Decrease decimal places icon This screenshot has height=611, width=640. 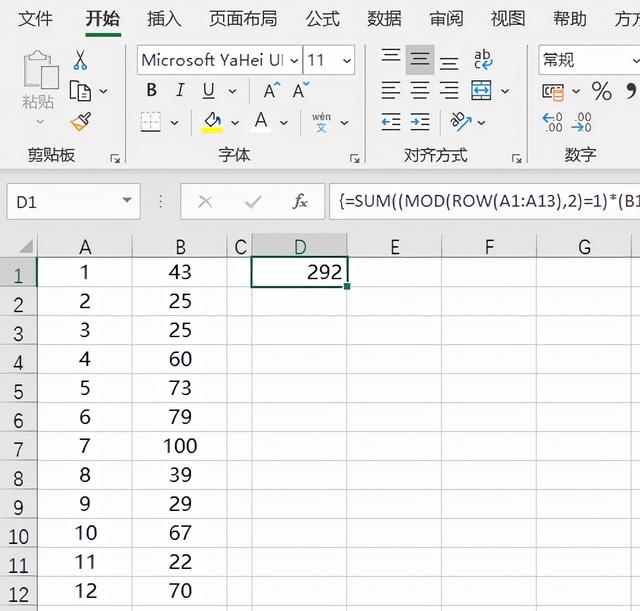pyautogui.click(x=581, y=122)
